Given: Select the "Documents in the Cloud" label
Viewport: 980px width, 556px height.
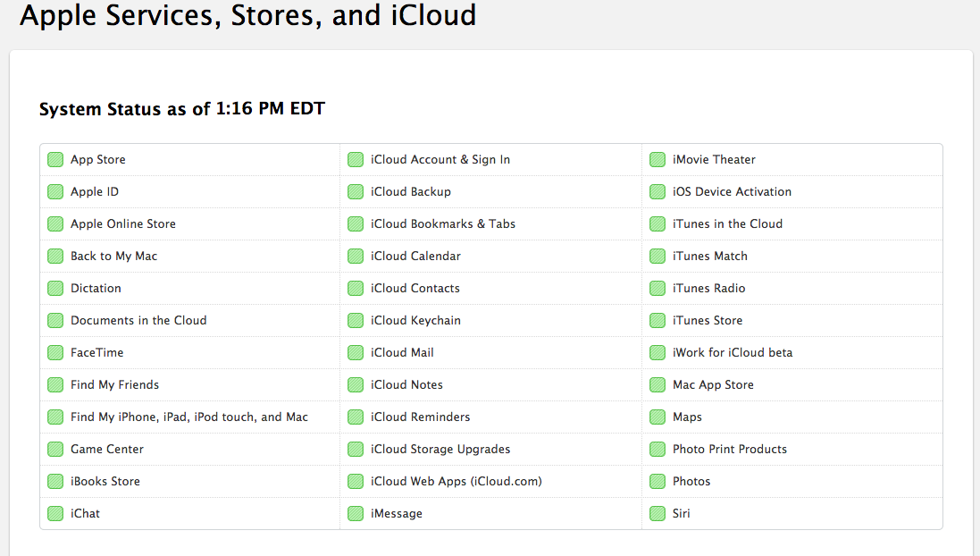Looking at the screenshot, I should pyautogui.click(x=138, y=320).
